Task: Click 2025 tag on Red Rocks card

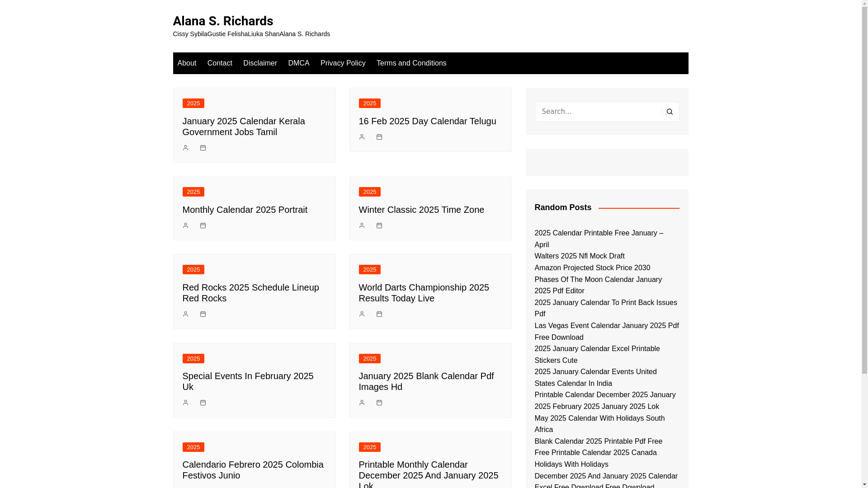Action: click(x=193, y=270)
